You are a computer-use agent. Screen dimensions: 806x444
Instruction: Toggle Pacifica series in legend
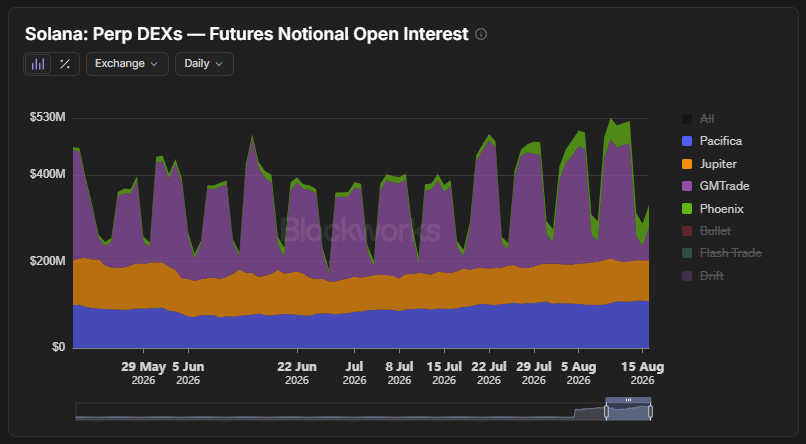click(712, 141)
